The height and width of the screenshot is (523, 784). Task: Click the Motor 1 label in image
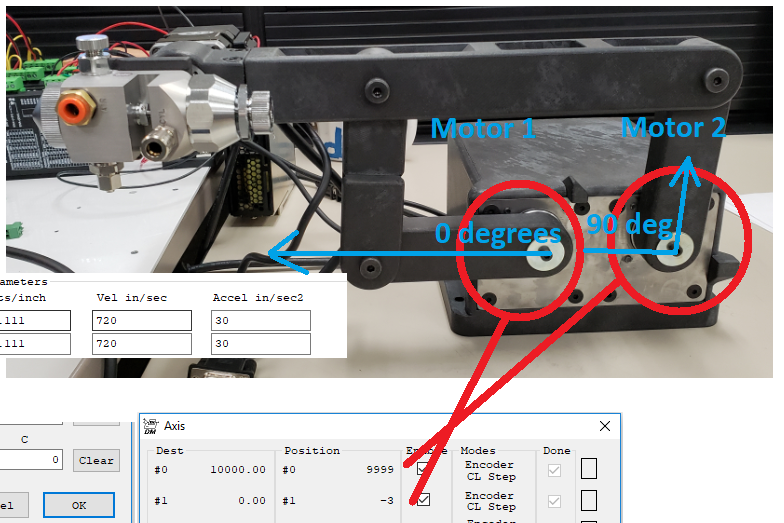click(482, 129)
